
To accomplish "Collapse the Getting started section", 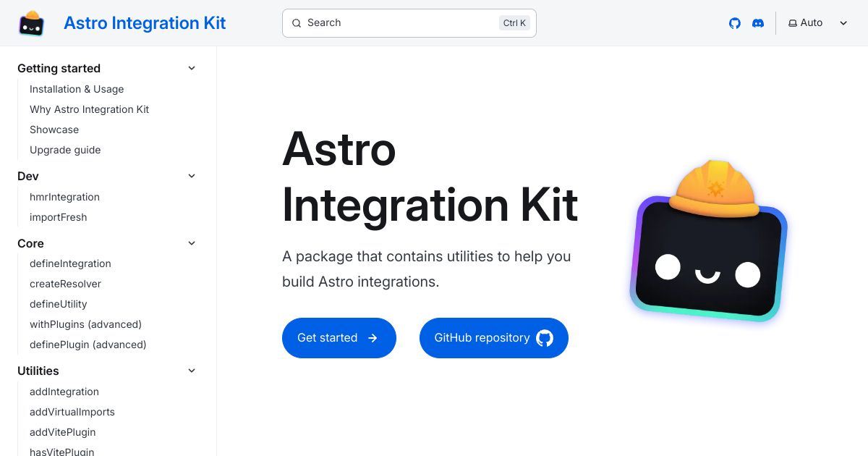I will click(192, 68).
